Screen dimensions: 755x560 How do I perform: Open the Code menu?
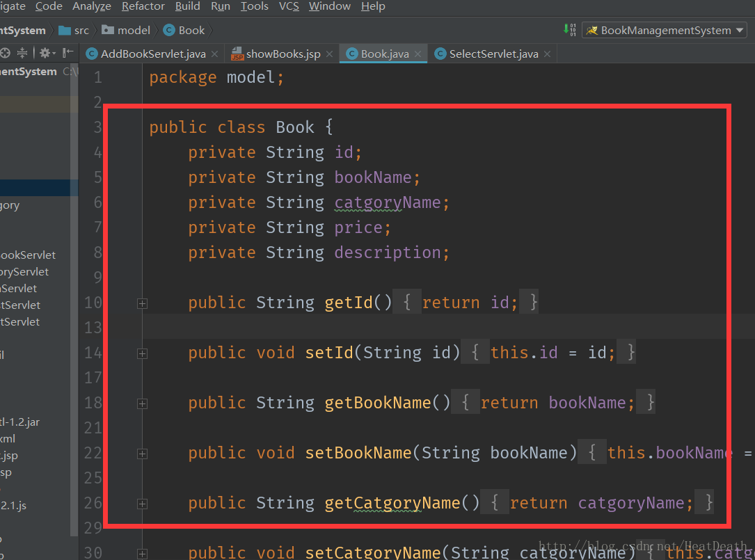point(49,6)
